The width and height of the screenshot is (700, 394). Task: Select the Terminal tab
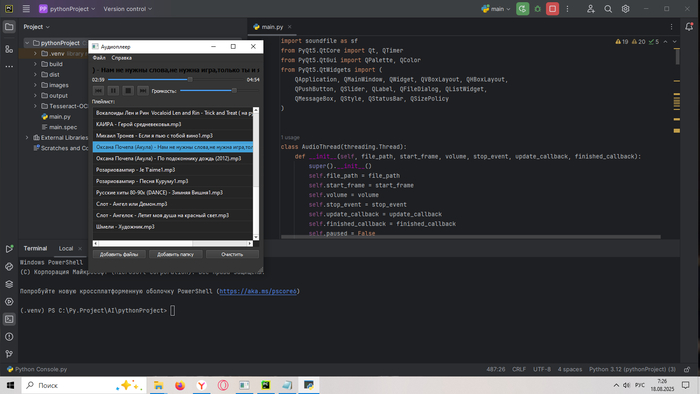pyautogui.click(x=35, y=249)
